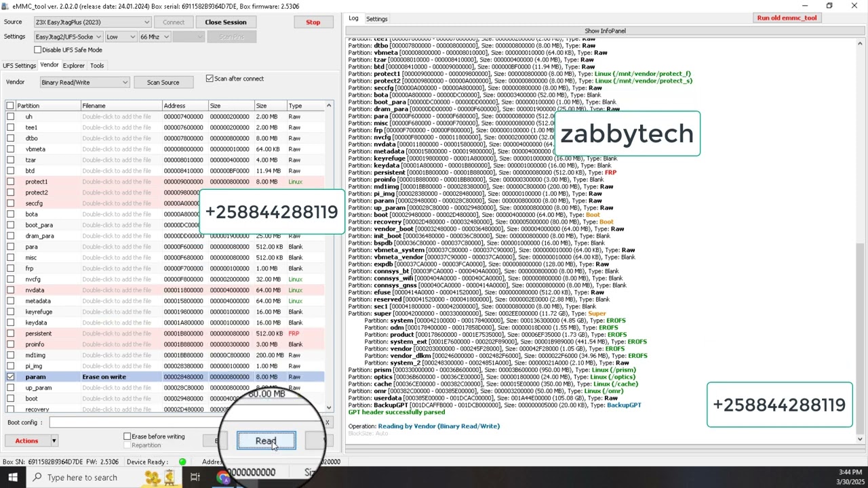868x488 pixels.
Task: Uncheck Scan after connect
Action: click(210, 79)
